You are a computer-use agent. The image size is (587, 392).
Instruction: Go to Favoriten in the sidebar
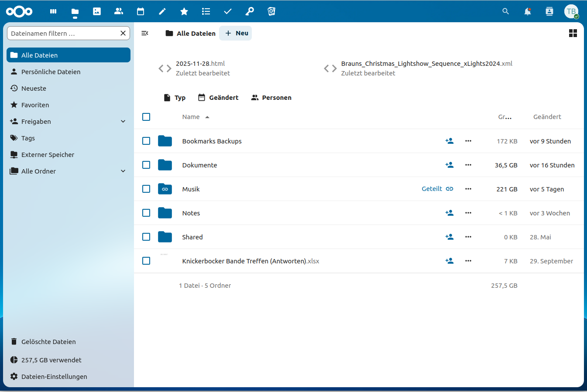click(x=35, y=105)
